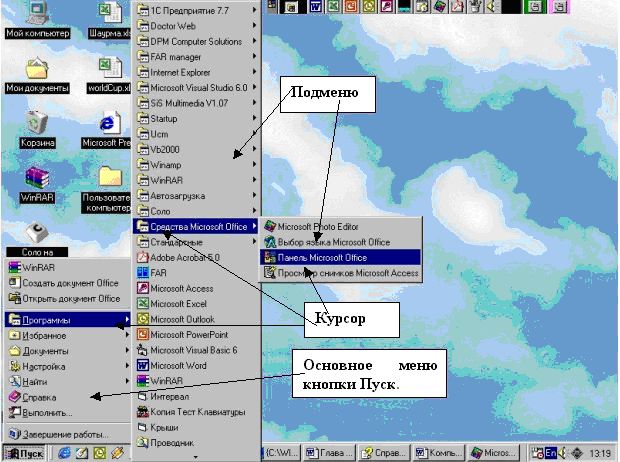Viewport: 620px width, 462px height.
Task: Click the En language indicator in tray
Action: (x=550, y=453)
